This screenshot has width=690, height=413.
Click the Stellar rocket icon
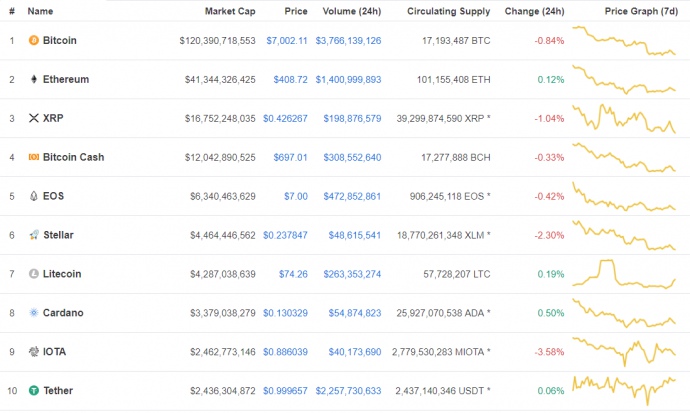pyautogui.click(x=34, y=235)
